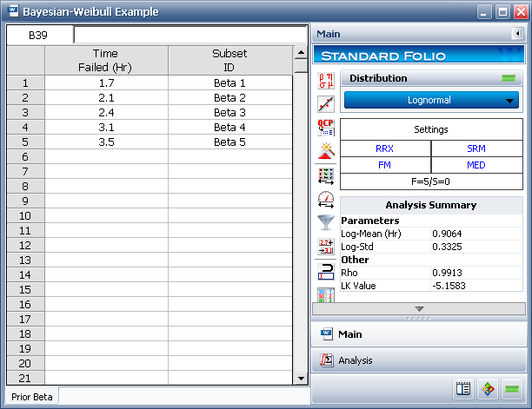The image size is (532, 409).
Task: Toggle the MED rank setting
Action: [476, 165]
